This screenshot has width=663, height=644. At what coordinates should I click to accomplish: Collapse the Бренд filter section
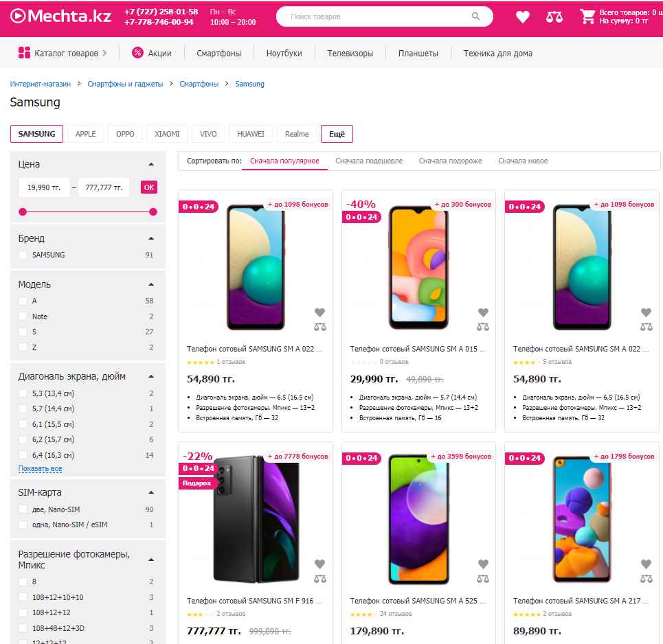(x=151, y=238)
